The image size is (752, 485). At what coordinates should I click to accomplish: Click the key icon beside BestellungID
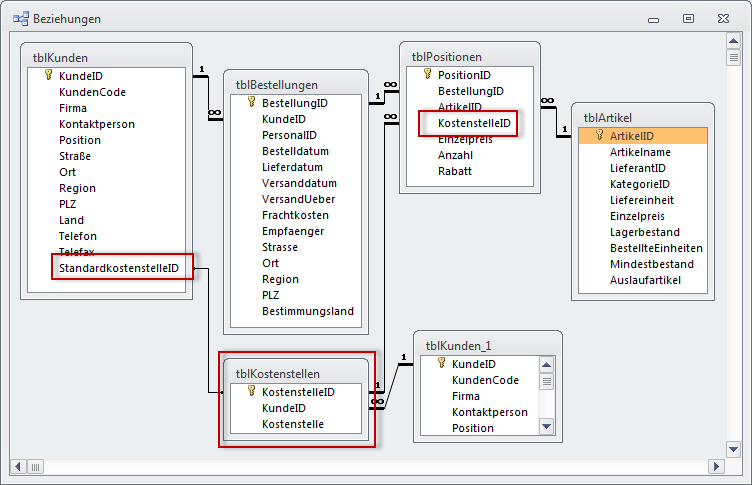(x=251, y=103)
